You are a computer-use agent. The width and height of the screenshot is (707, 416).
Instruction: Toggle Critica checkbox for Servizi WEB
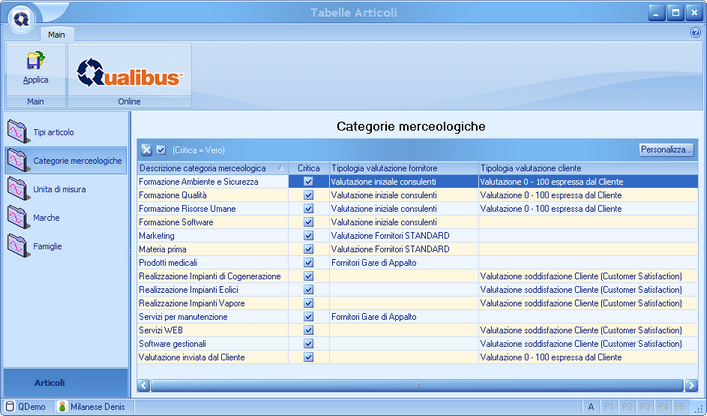pyautogui.click(x=308, y=330)
